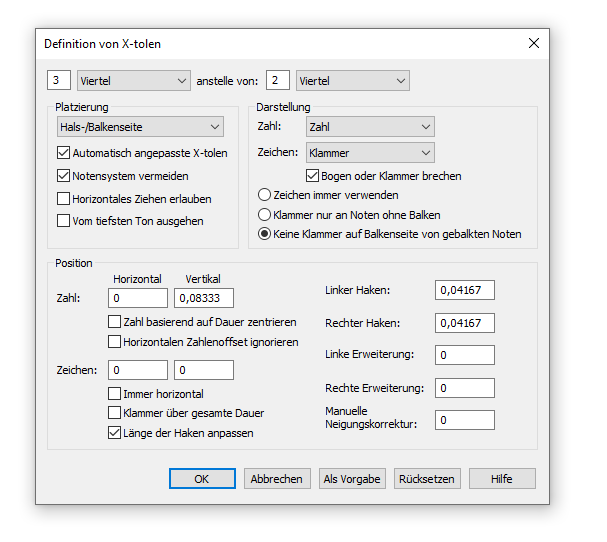Image resolution: width=607 pixels, height=542 pixels.
Task: Check Vom tiefsten Ton ausgehen
Action: pyautogui.click(x=63, y=221)
